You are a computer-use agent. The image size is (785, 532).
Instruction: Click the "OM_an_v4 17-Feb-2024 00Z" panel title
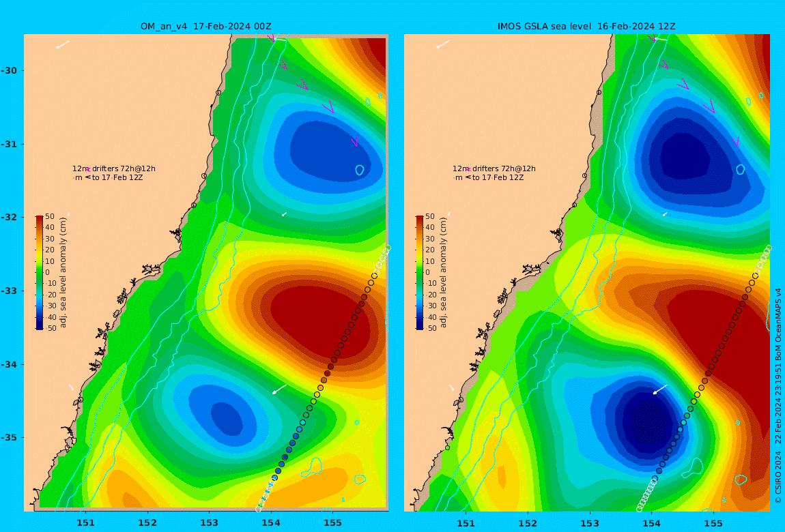pyautogui.click(x=205, y=27)
